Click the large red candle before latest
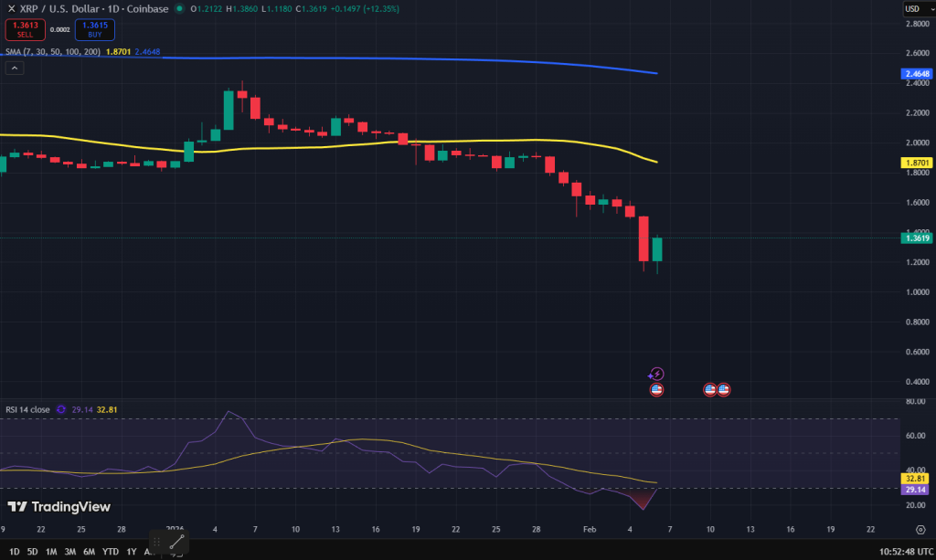936x560 pixels. (643, 238)
